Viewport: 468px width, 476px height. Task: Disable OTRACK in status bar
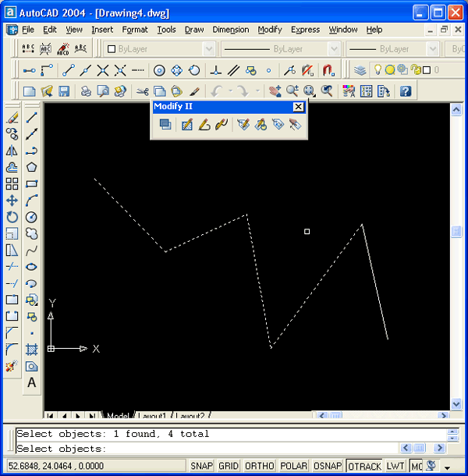tap(364, 466)
